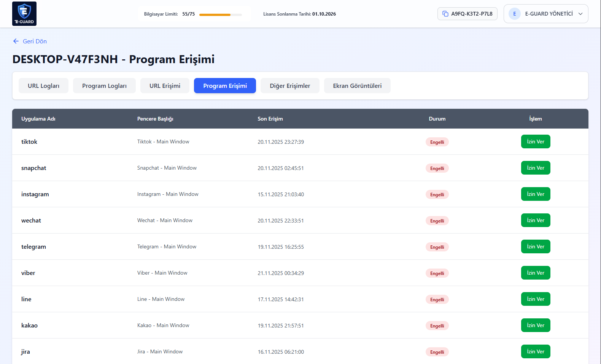This screenshot has height=364, width=601.
Task: Click the Uygulama Adı column header
Action: 38,119
